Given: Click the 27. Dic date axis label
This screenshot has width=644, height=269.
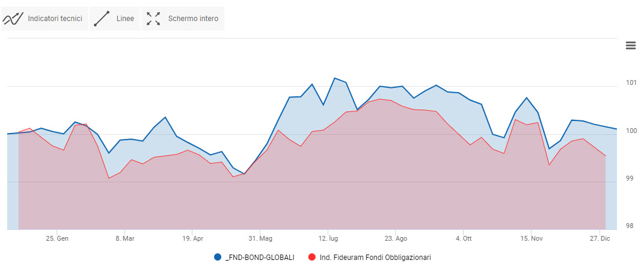Looking at the screenshot, I should (600, 238).
